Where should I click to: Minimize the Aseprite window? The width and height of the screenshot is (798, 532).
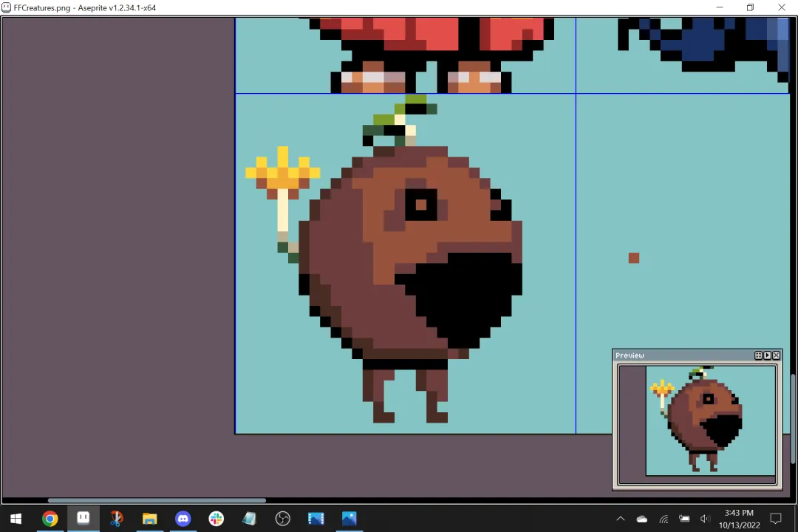tap(720, 7)
